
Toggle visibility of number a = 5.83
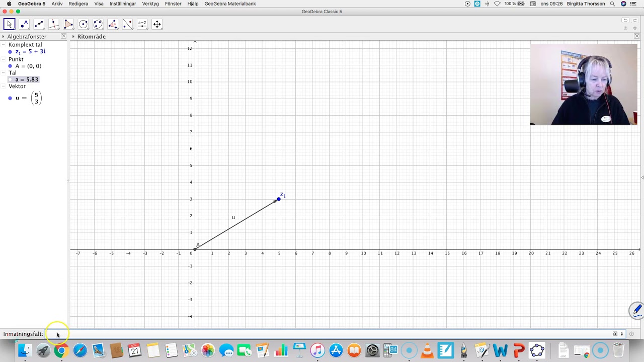(x=10, y=80)
